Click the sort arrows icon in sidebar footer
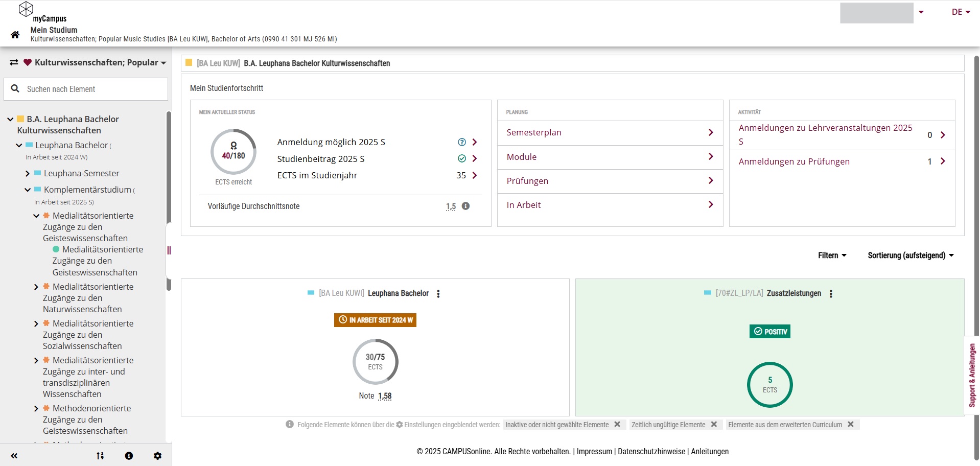The width and height of the screenshot is (980, 466). pos(100,456)
